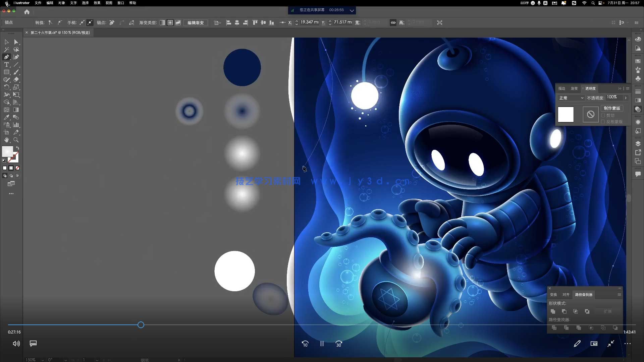This screenshot has height=362, width=644.
Task: Expand the opacity 100% slider arrow
Action: click(x=626, y=98)
